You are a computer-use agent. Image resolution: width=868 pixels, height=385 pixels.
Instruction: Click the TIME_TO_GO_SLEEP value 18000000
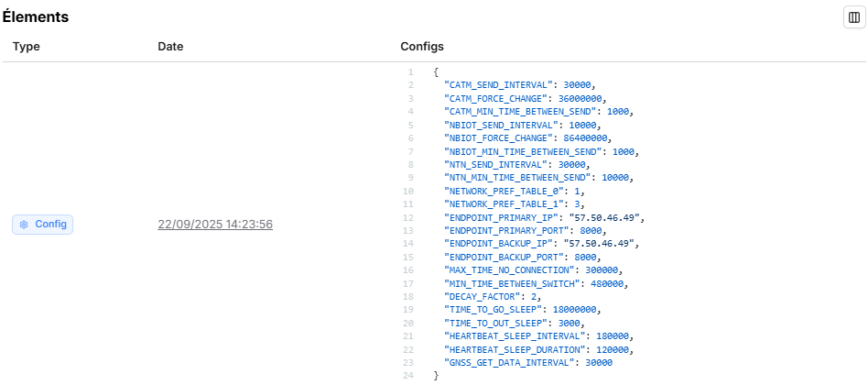582,310
